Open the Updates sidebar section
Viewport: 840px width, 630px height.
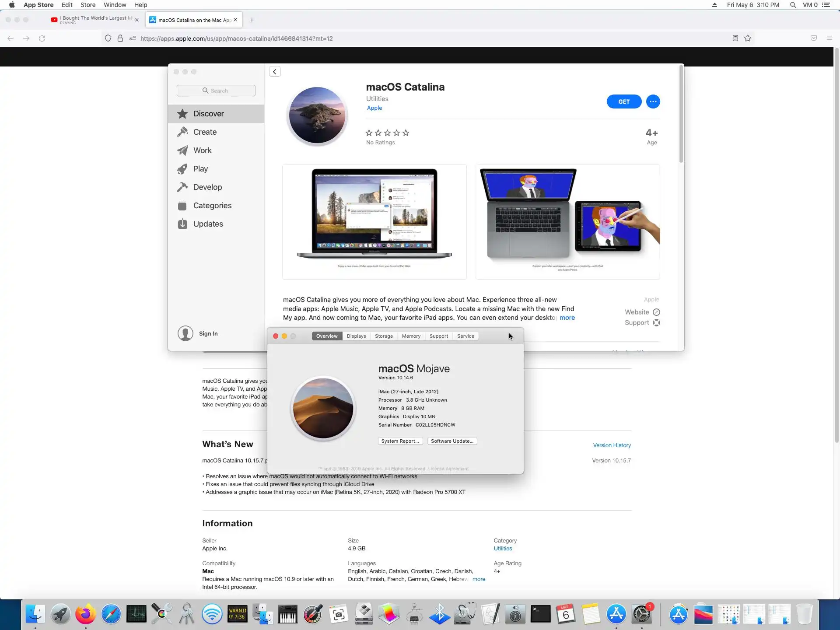208,224
